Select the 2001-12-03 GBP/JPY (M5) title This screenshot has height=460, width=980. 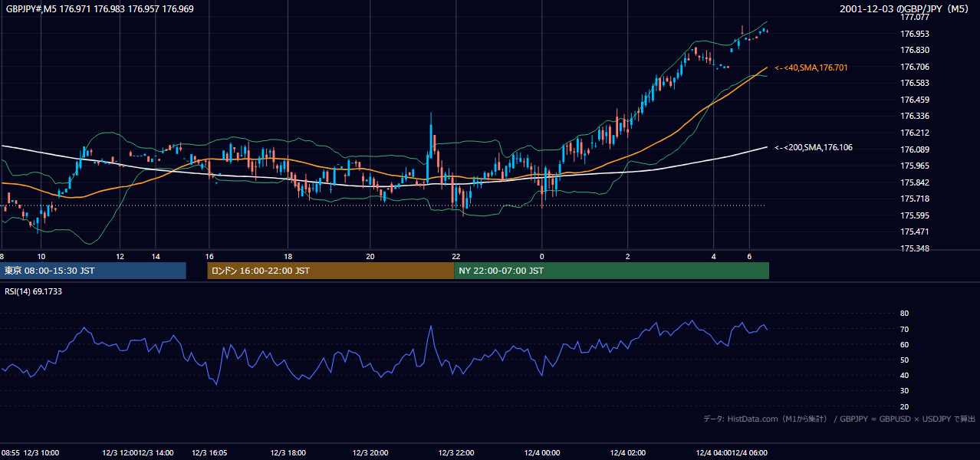pyautogui.click(x=905, y=9)
